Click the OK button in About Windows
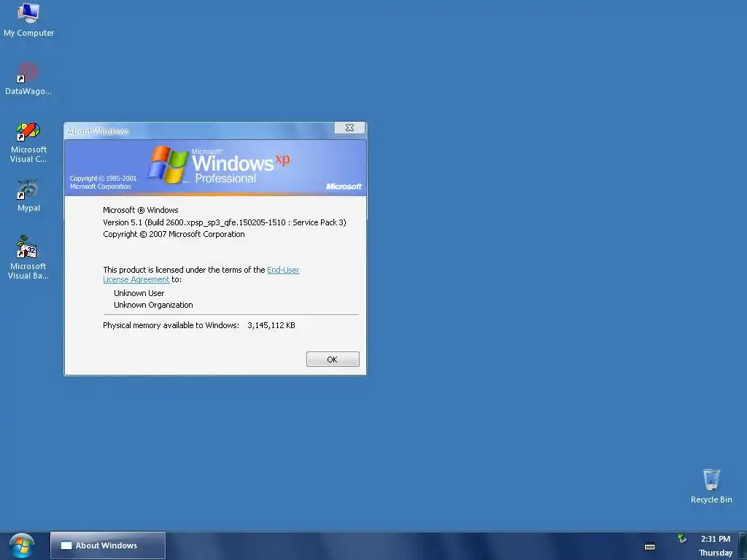Screen dimensions: 747x560 [x=333, y=359]
